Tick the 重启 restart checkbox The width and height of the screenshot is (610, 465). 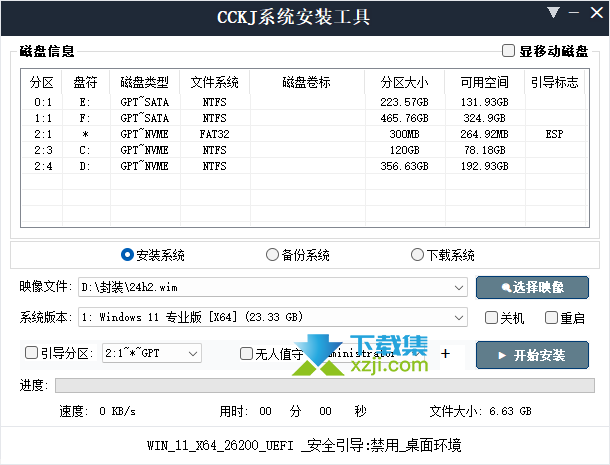(551, 318)
